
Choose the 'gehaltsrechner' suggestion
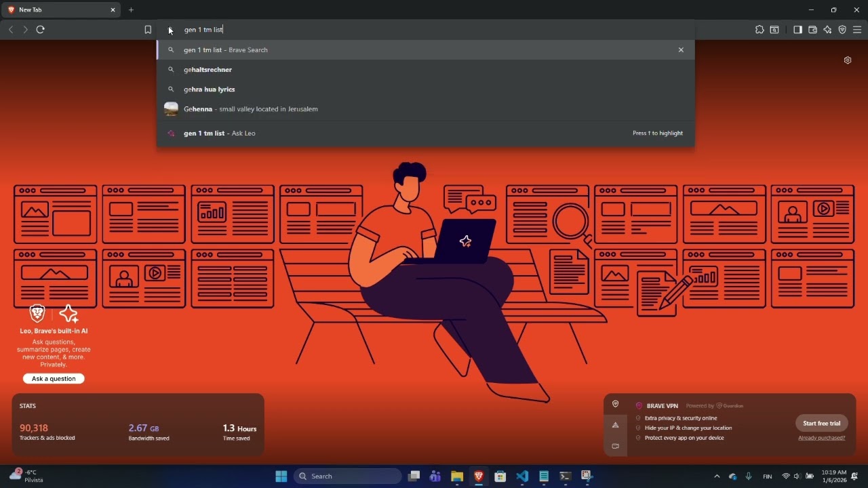[426, 70]
